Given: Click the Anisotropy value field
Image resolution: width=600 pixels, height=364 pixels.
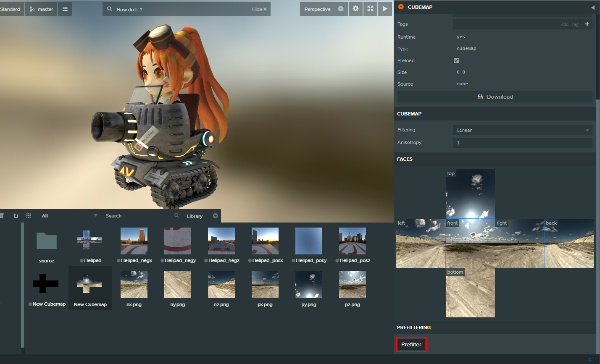Looking at the screenshot, I should (x=523, y=143).
